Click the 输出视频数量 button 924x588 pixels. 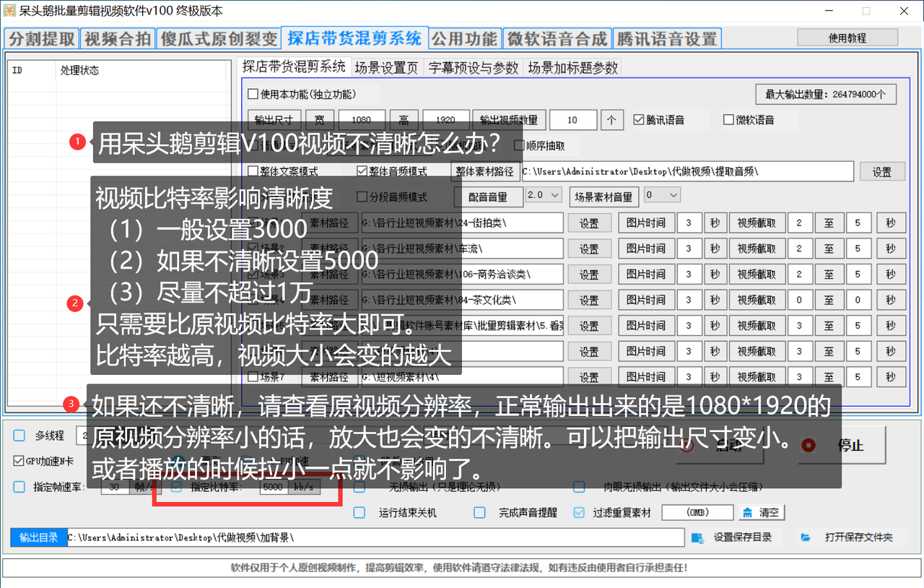[x=509, y=120]
